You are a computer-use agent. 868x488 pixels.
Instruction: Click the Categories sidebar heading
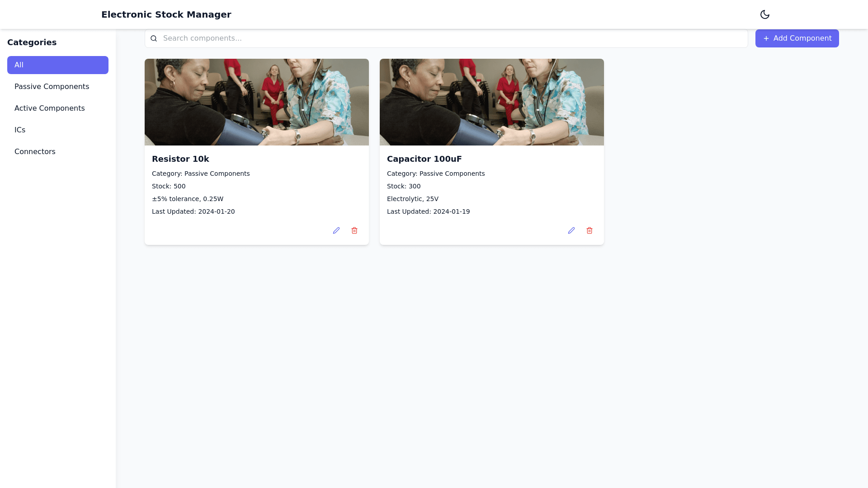(x=32, y=42)
